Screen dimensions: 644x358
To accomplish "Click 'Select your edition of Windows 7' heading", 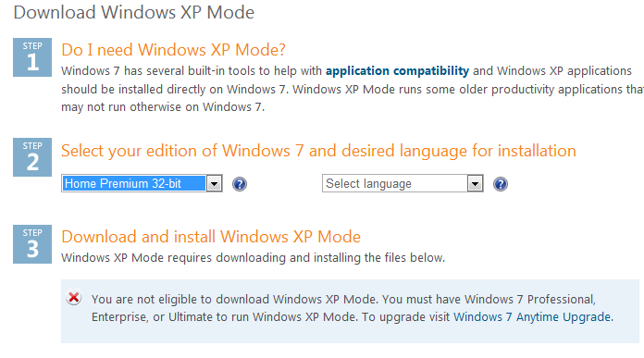I will point(318,151).
